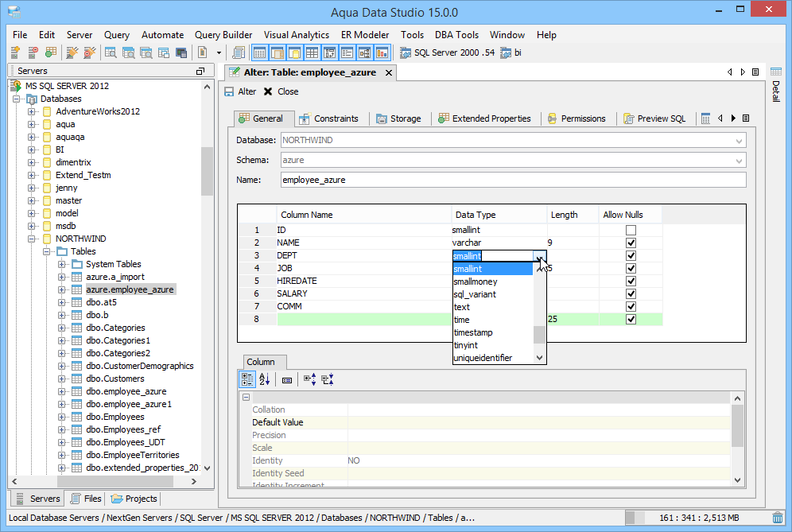Expand the System Tables node
Screen dimensions: 792x532
(61, 264)
